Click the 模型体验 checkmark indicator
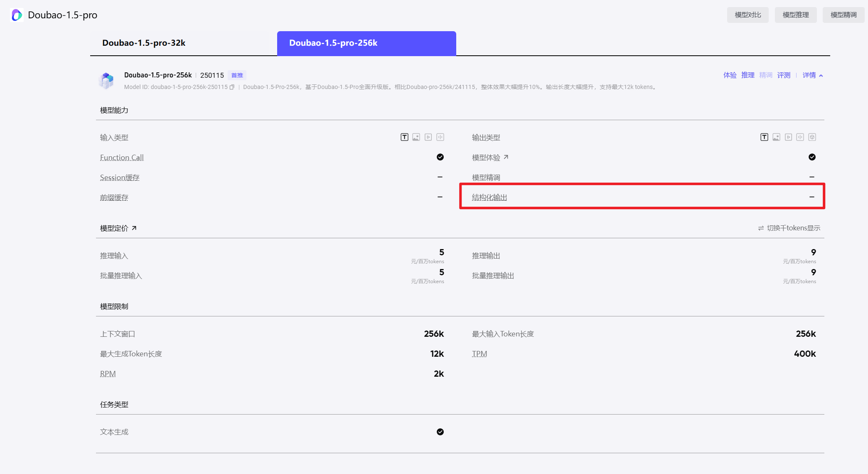868x474 pixels. [x=812, y=157]
